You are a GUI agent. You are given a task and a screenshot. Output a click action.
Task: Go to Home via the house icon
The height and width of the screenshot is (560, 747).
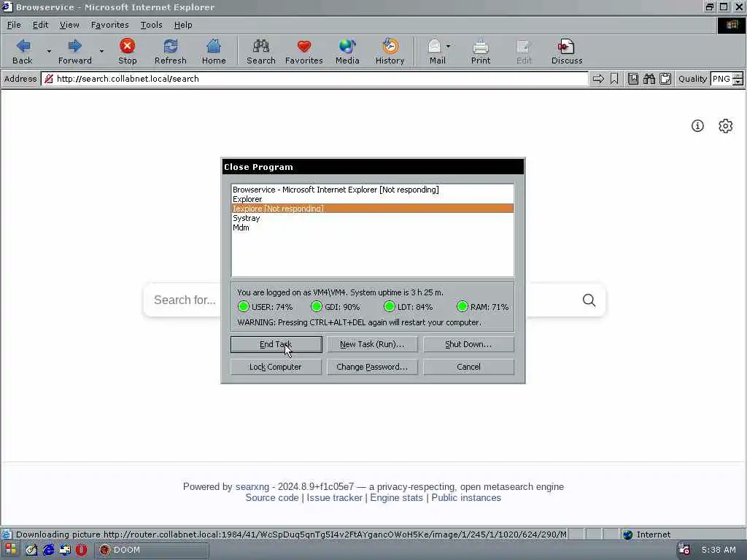214,46
